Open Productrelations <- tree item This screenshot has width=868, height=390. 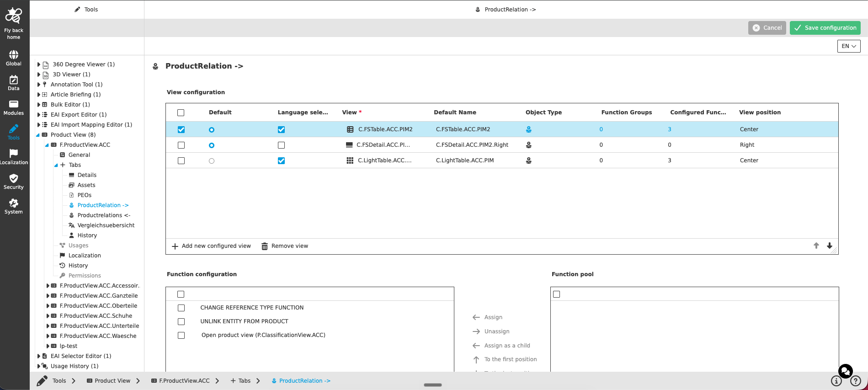click(x=104, y=215)
